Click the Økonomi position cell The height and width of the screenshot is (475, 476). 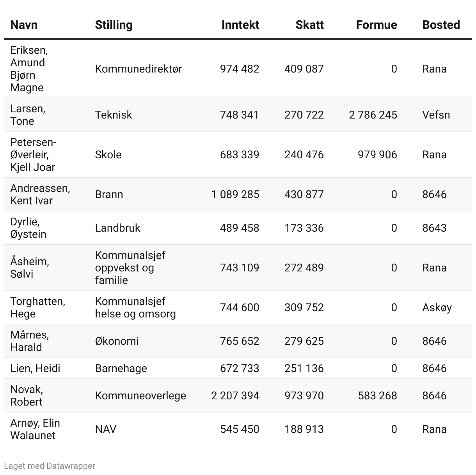(x=117, y=341)
